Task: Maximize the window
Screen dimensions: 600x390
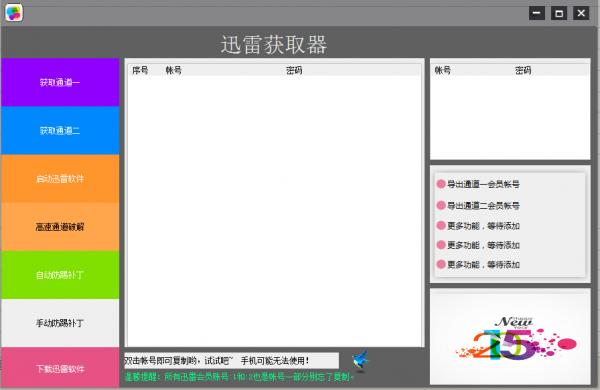Action: pyautogui.click(x=559, y=13)
